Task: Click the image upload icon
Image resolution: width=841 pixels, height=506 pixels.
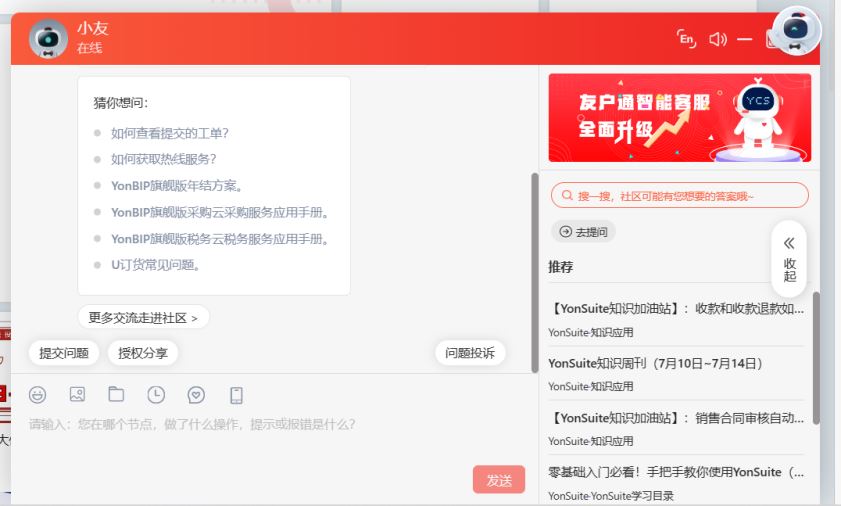Action: pos(77,394)
